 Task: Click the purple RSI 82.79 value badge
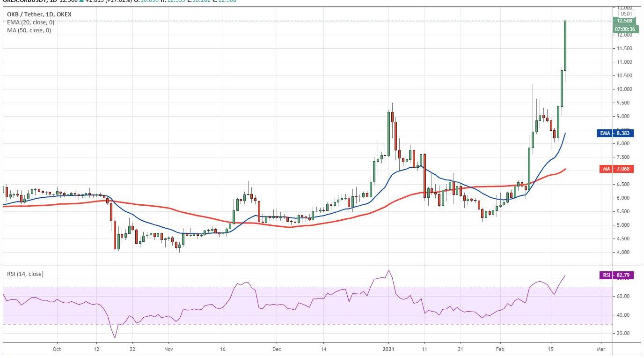[x=616, y=276]
